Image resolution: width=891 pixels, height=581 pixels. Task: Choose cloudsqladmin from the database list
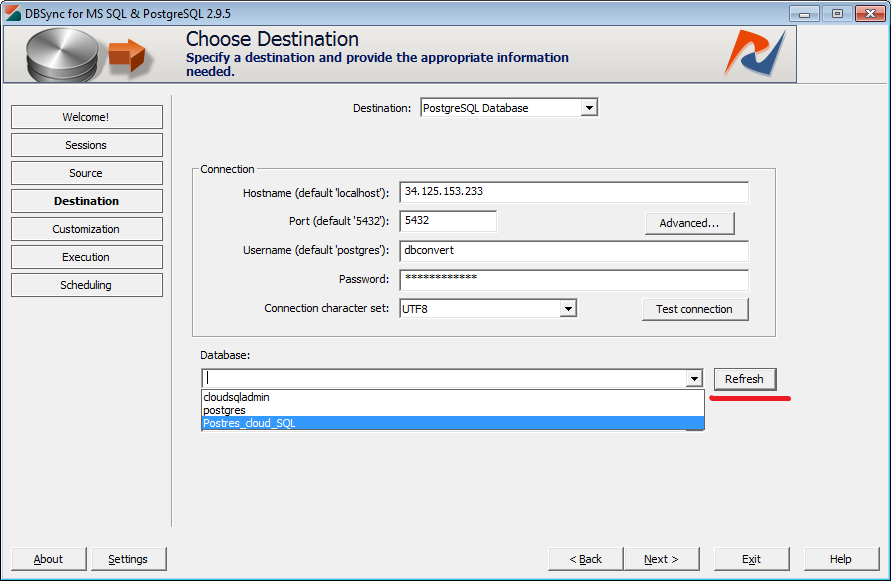point(453,397)
